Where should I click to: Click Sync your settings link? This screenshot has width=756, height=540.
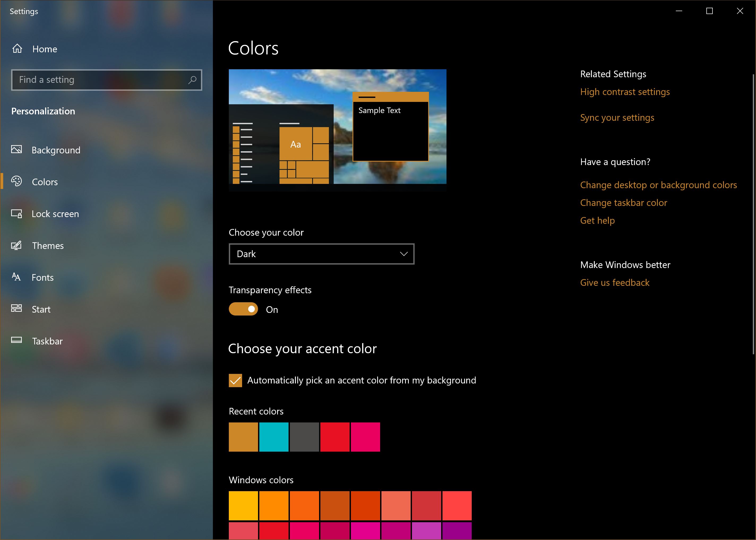pyautogui.click(x=617, y=118)
